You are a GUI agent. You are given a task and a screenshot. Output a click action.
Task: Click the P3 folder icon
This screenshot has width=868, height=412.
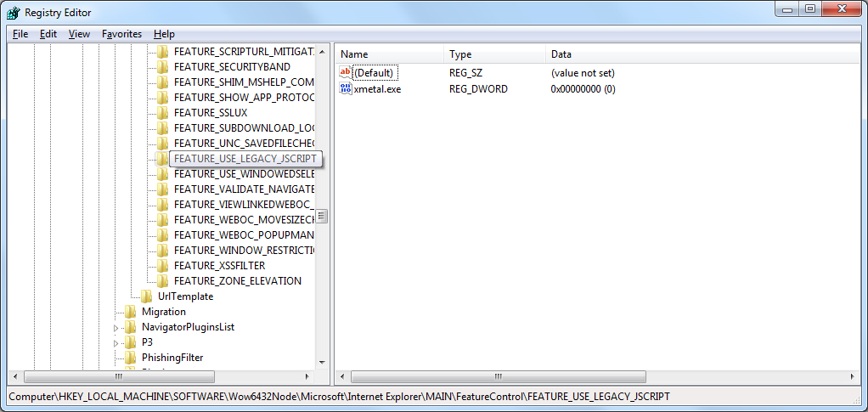tap(130, 342)
